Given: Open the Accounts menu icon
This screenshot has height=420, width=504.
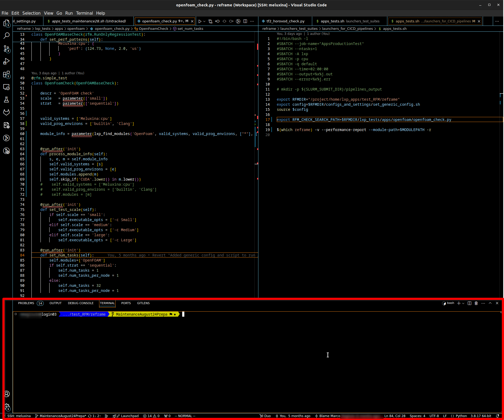Looking at the screenshot, I should [x=7, y=394].
